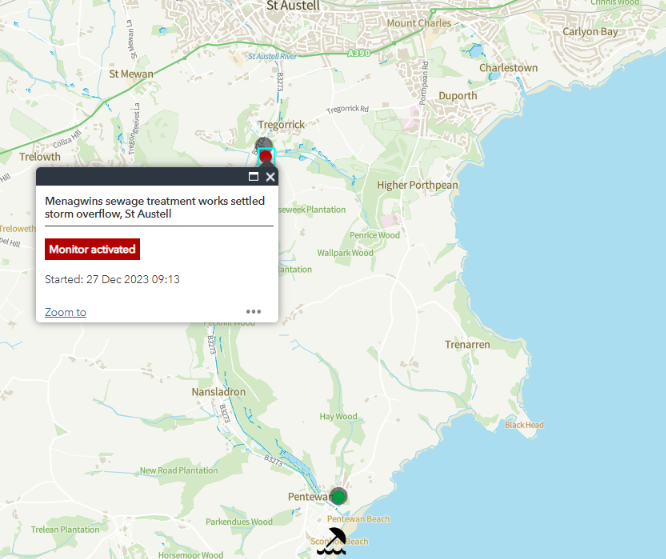Image resolution: width=666 pixels, height=559 pixels.
Task: Click the Charlestown place label
Action: [508, 68]
